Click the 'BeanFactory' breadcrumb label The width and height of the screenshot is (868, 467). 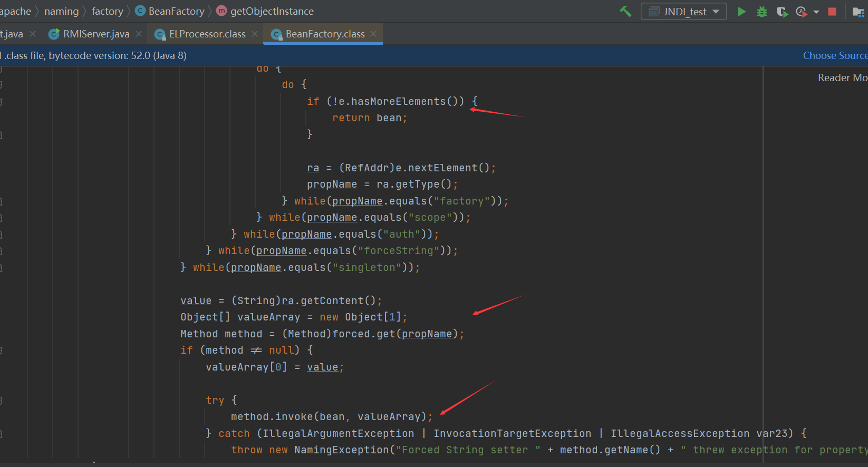177,11
